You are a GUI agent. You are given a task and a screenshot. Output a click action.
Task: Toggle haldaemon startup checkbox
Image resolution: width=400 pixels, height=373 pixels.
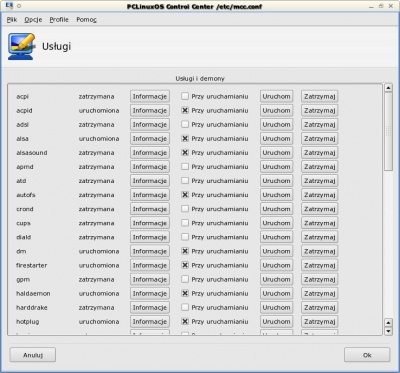tap(185, 293)
